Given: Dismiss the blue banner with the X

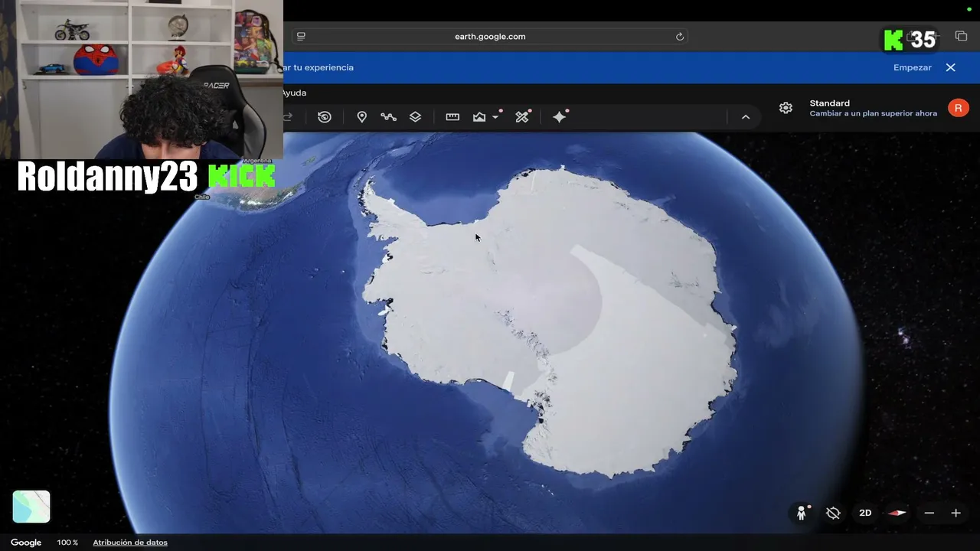Looking at the screenshot, I should (x=951, y=67).
